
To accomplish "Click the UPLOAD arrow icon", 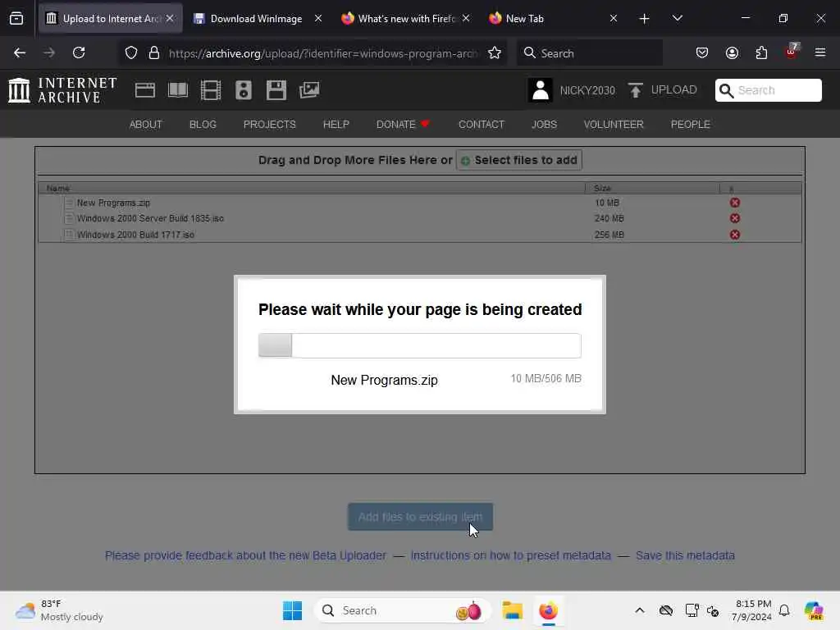I will [x=636, y=90].
